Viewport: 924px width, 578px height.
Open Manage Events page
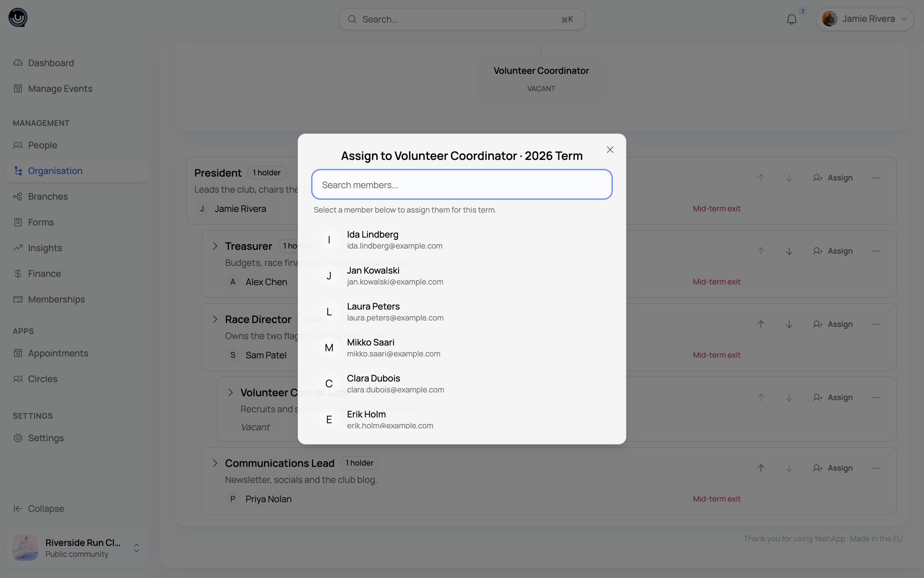77,88
